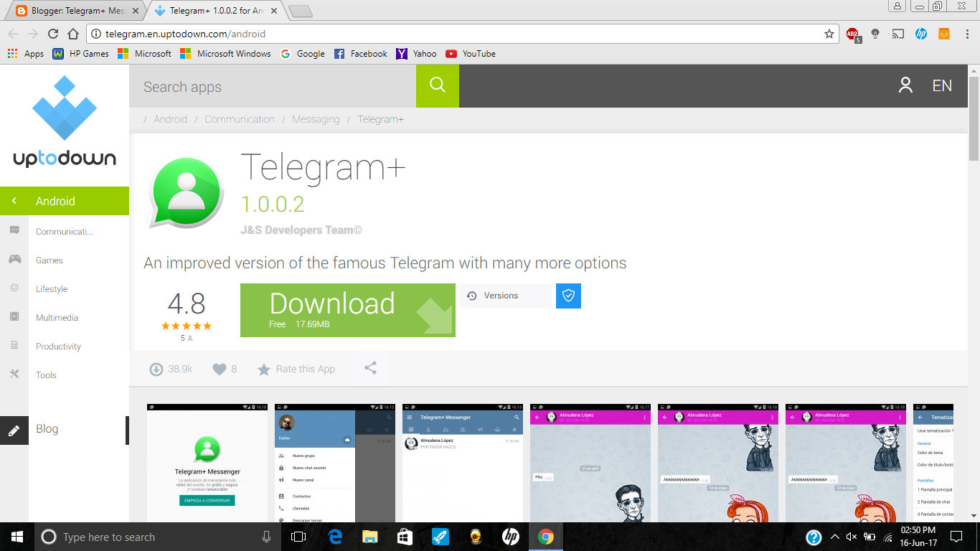Reload the page
This screenshot has width=980, height=551.
(52, 34)
